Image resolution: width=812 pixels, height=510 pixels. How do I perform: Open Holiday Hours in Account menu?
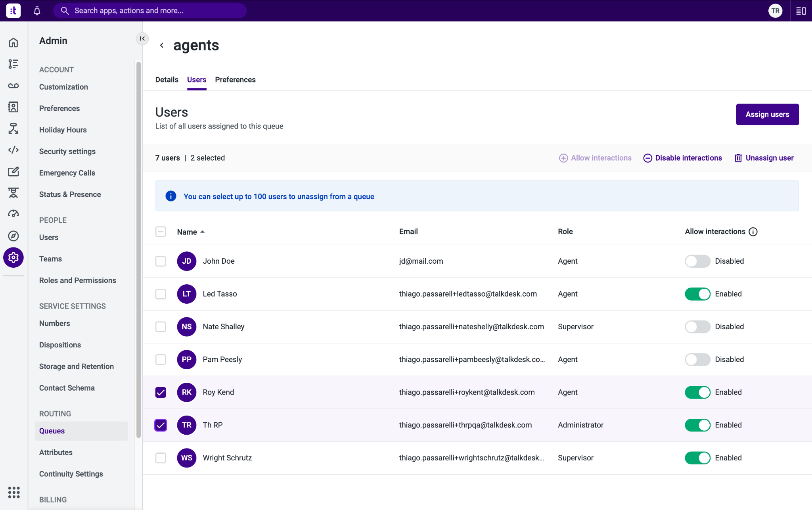click(x=63, y=130)
